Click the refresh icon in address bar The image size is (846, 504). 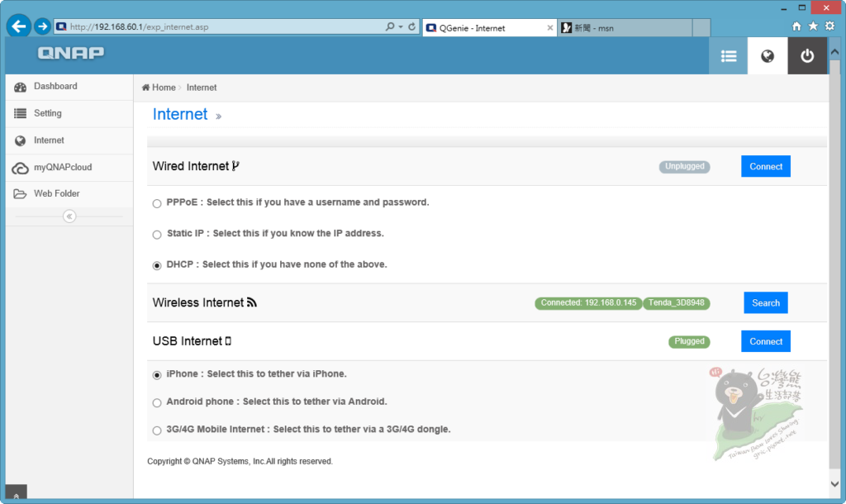coord(411,26)
